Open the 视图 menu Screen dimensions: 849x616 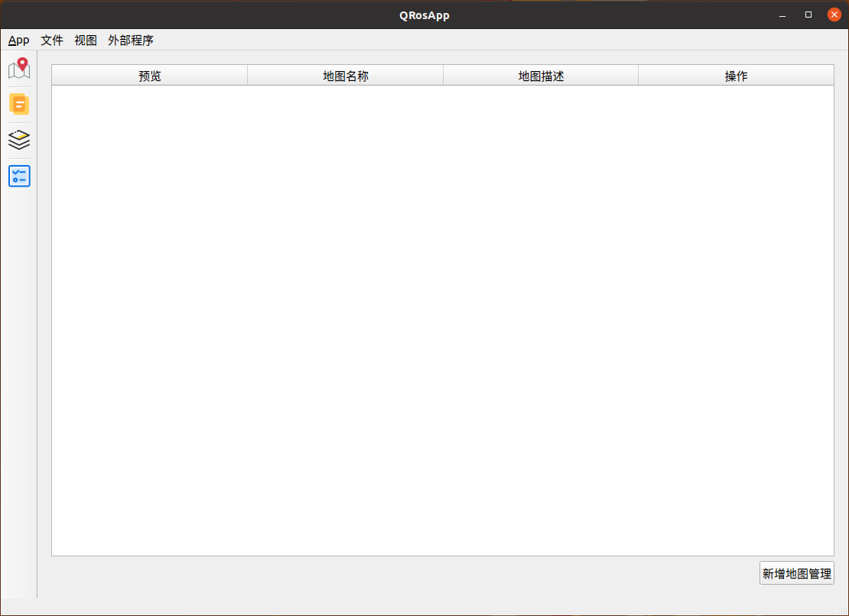(x=86, y=41)
